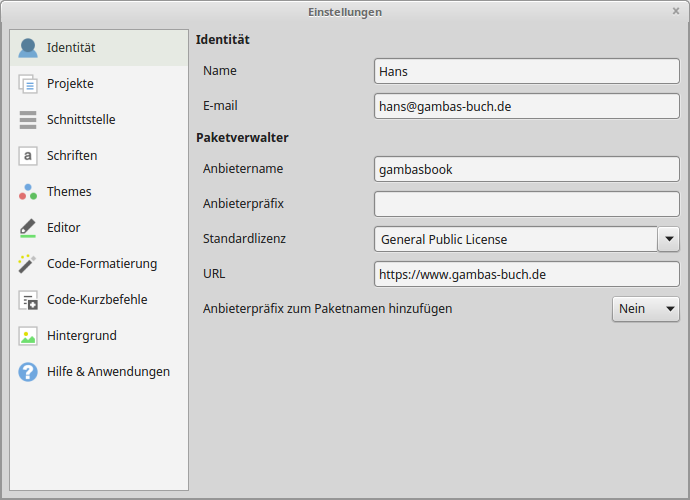Viewport: 690px width, 500px height.
Task: Go to the Hintergrund settings page label
Action: point(81,336)
